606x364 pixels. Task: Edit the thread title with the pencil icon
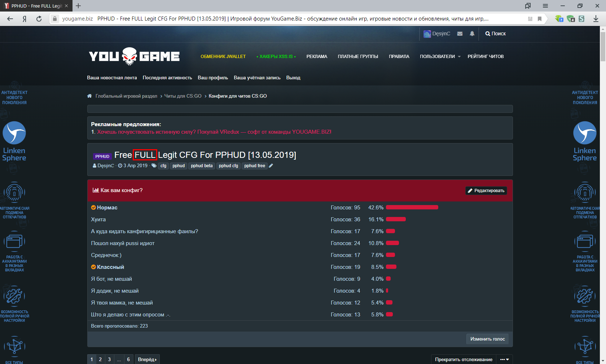[x=271, y=166]
